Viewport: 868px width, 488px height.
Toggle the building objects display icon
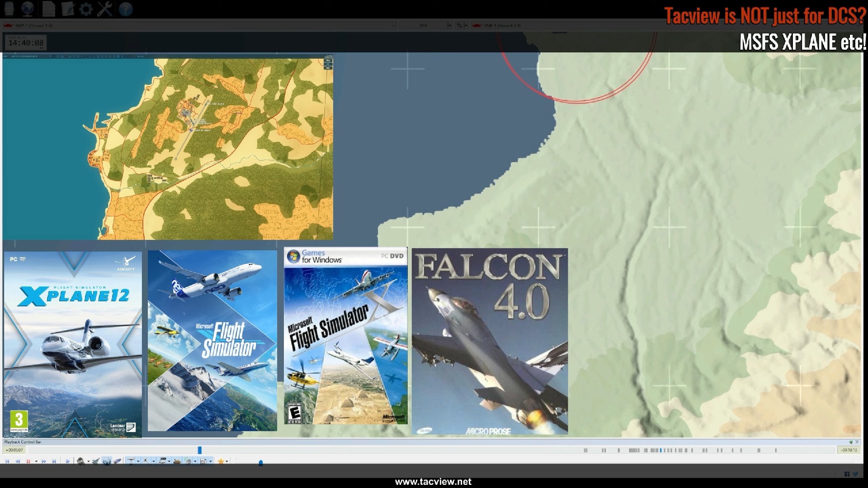(203, 461)
